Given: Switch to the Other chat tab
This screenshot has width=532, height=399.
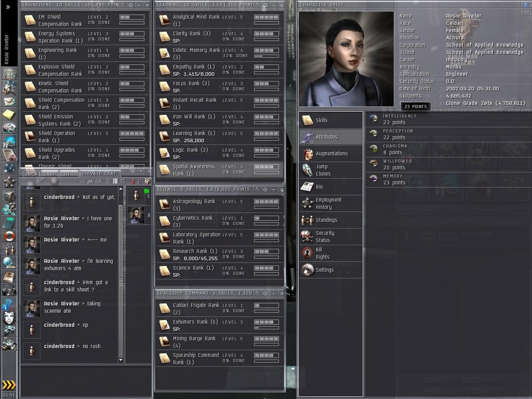Looking at the screenshot, I should 69,174.
